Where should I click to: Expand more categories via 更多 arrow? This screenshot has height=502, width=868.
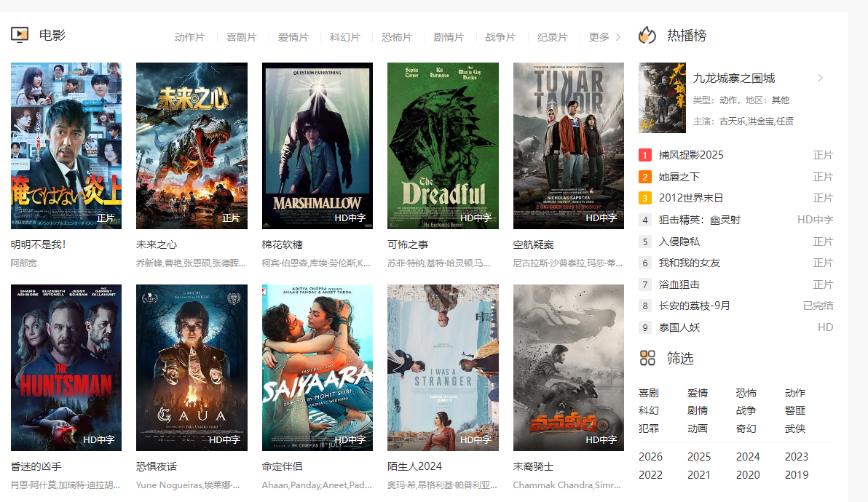618,37
